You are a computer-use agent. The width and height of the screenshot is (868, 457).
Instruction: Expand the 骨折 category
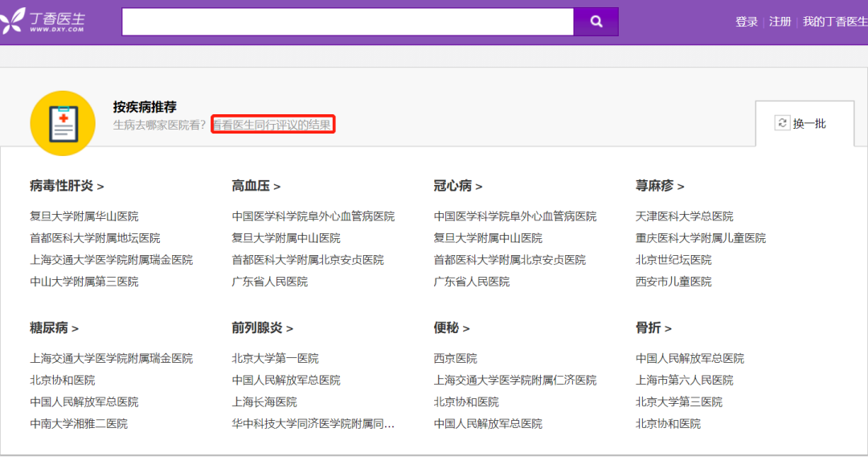(x=653, y=328)
